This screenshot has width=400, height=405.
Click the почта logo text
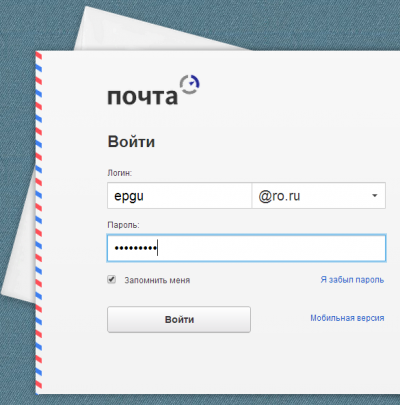[x=142, y=97]
